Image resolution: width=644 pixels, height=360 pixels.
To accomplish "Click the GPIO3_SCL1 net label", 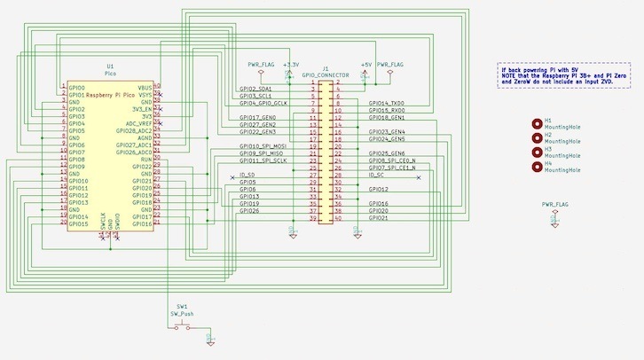I will pos(255,96).
